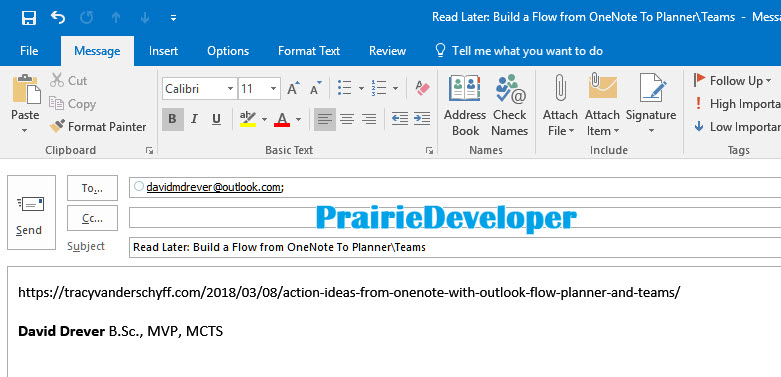Mark message High Importance
The height and width of the screenshot is (377, 781).
(x=737, y=104)
